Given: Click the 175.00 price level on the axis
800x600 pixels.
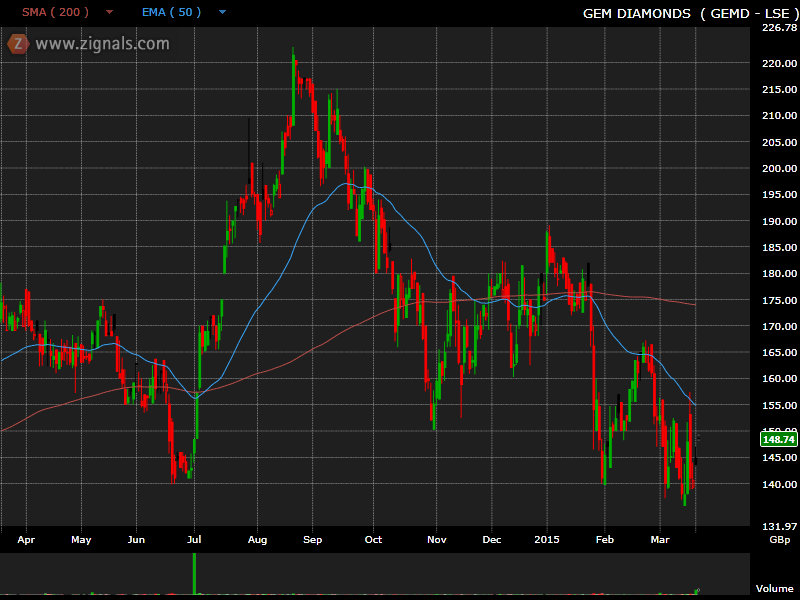Looking at the screenshot, I should tap(779, 300).
